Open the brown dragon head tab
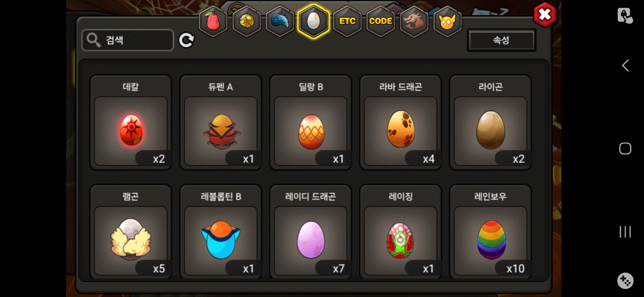The width and height of the screenshot is (644, 297). tap(414, 21)
